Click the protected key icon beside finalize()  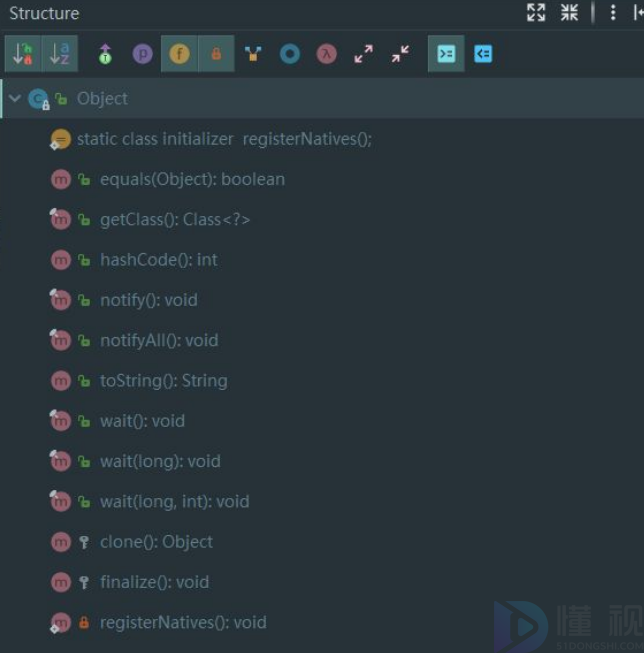pos(84,583)
